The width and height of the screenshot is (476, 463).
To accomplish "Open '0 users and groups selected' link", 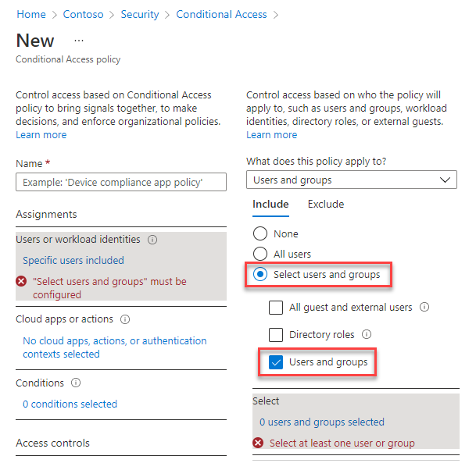I will click(x=322, y=422).
